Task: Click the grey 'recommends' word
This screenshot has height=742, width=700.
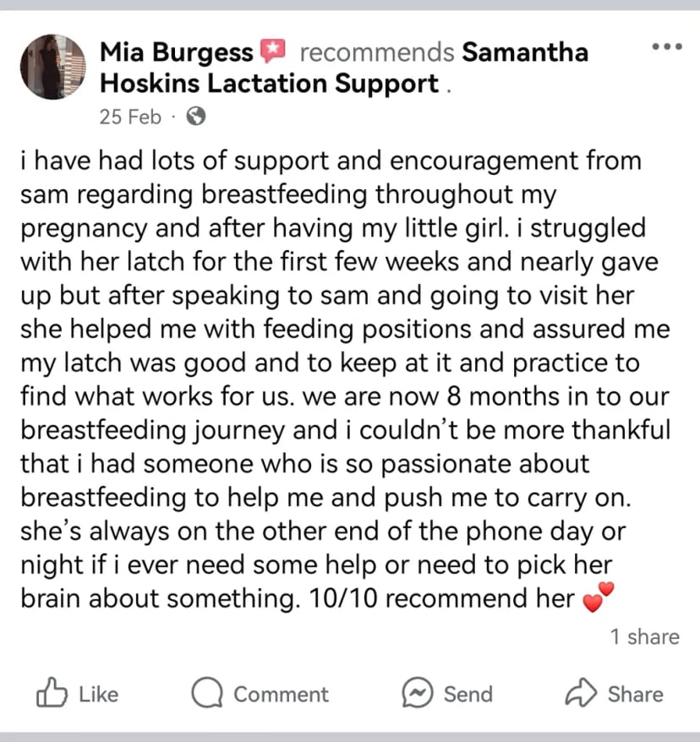Action: [x=377, y=52]
